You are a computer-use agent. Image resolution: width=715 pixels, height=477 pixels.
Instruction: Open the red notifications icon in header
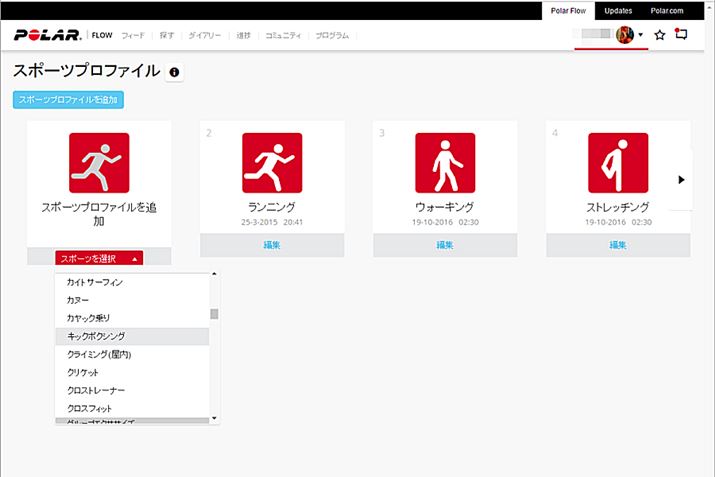click(x=682, y=35)
